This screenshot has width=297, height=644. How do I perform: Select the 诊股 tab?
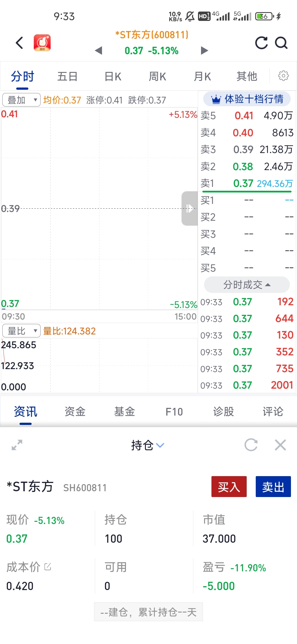(x=224, y=412)
